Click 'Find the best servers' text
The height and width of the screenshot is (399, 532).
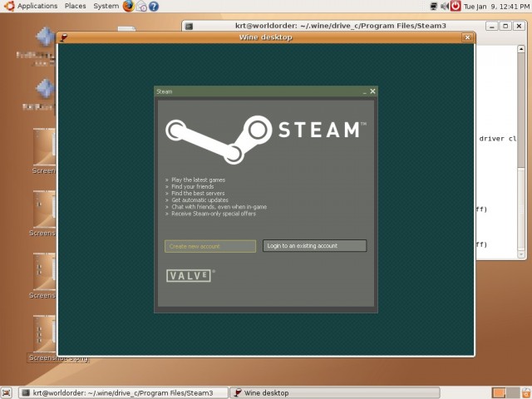pyautogui.click(x=198, y=194)
